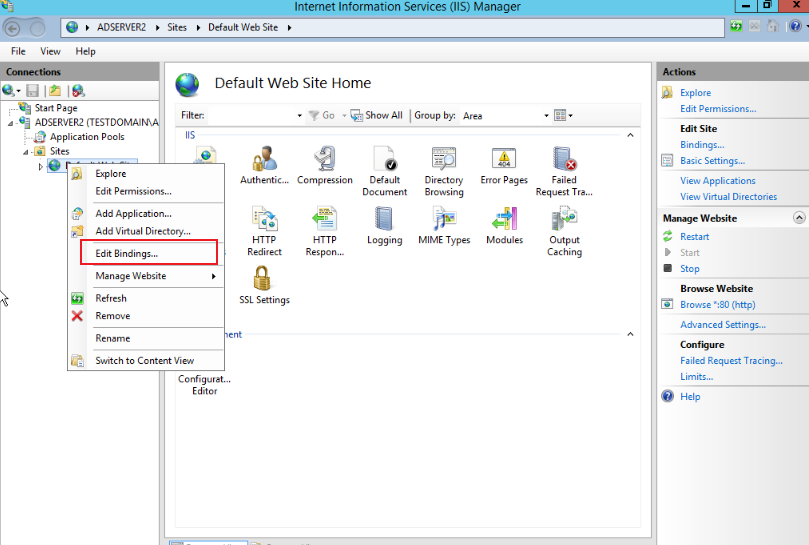Choose Rename from the context menu

click(146, 339)
